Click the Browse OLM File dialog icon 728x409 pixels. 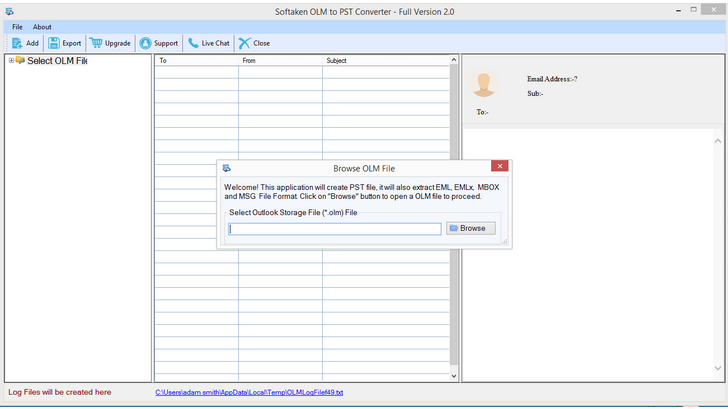coord(227,168)
